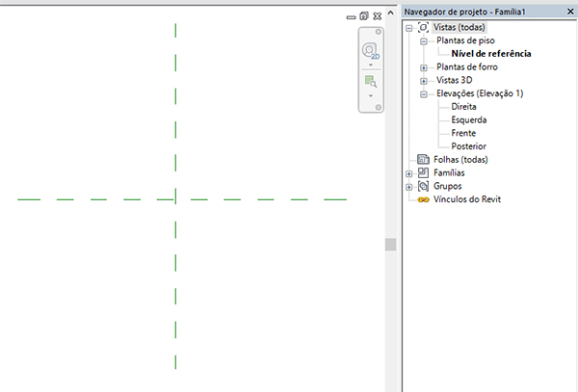
Task: Click the zoom region icon in navigation bar
Action: pyautogui.click(x=369, y=82)
